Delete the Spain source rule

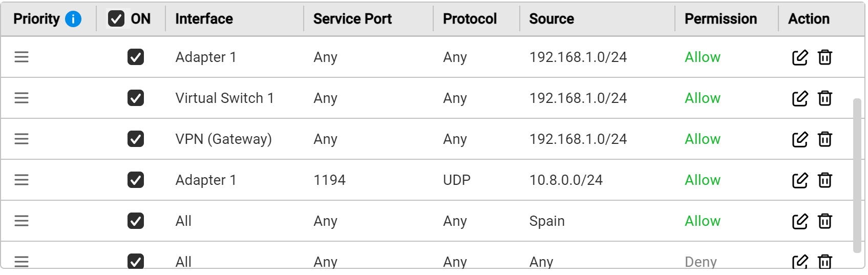point(824,221)
